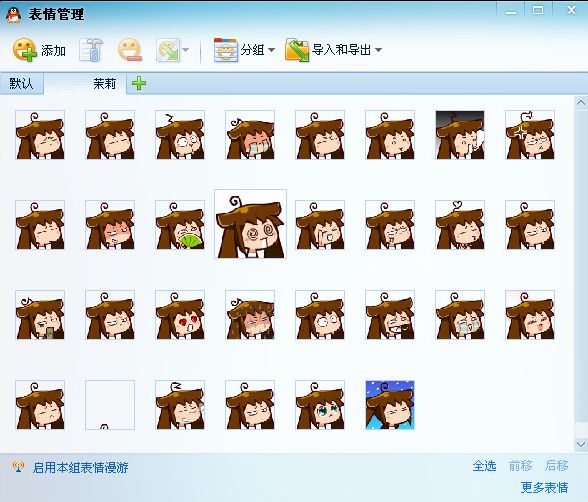
Task: Click the 全选 select-all link
Action: (484, 466)
